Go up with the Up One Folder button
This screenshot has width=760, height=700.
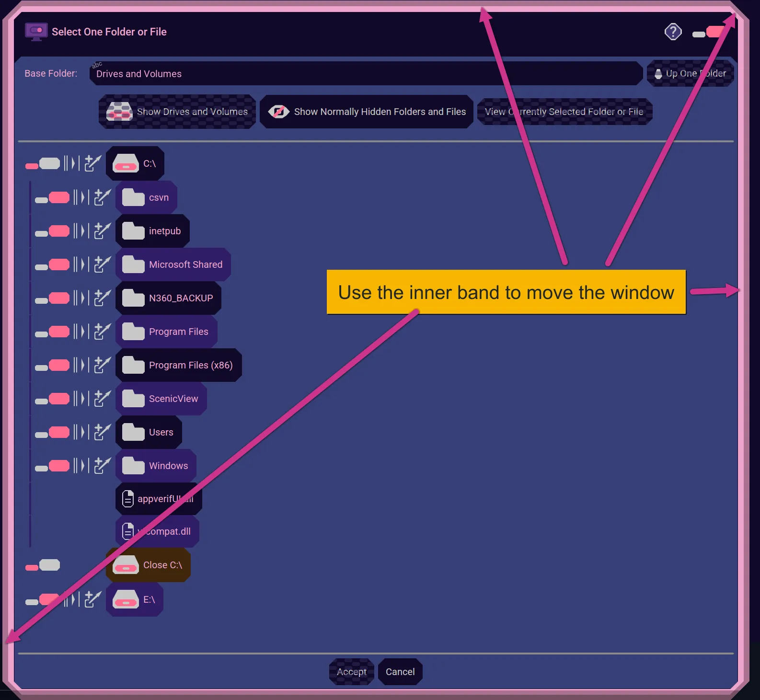click(x=690, y=73)
